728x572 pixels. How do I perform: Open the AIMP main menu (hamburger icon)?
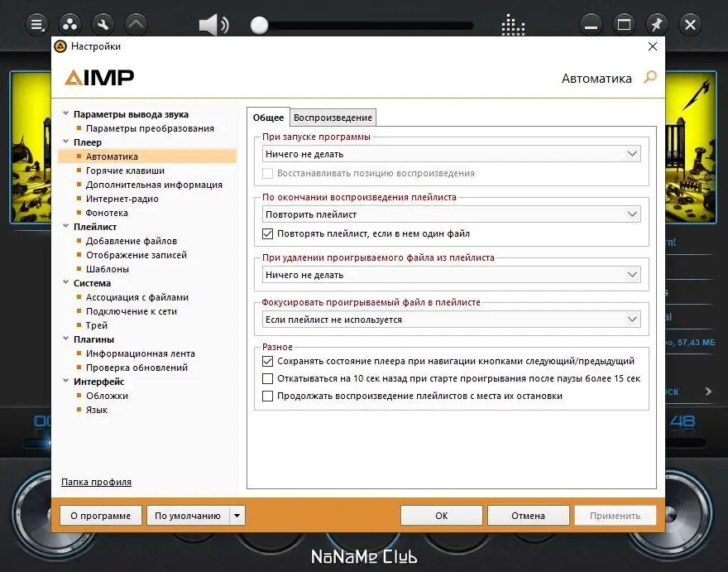tap(35, 24)
